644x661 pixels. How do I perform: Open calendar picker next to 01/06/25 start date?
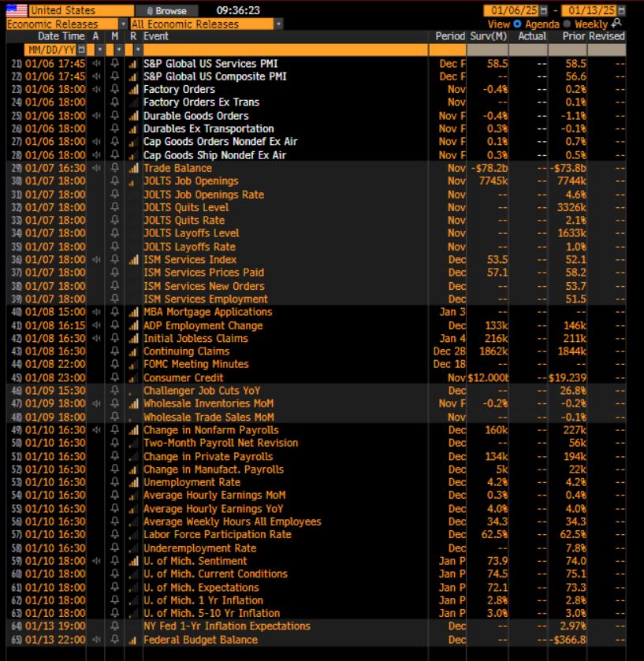click(x=544, y=10)
